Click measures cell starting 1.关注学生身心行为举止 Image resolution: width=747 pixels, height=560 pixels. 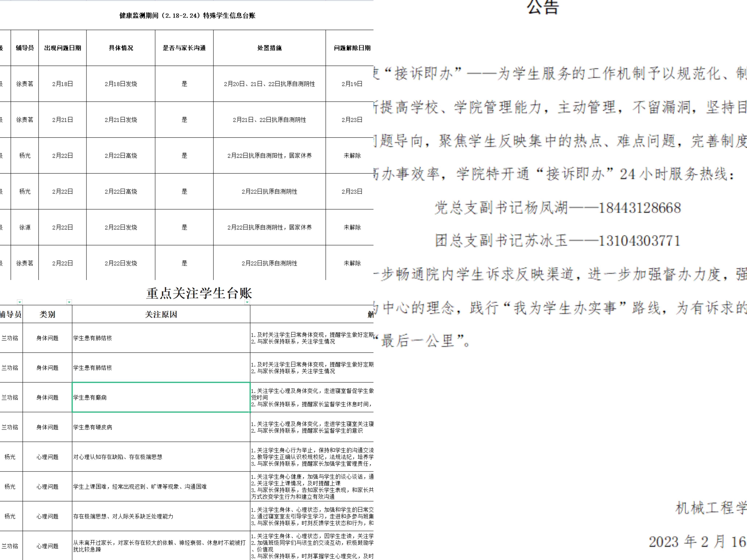point(312,457)
